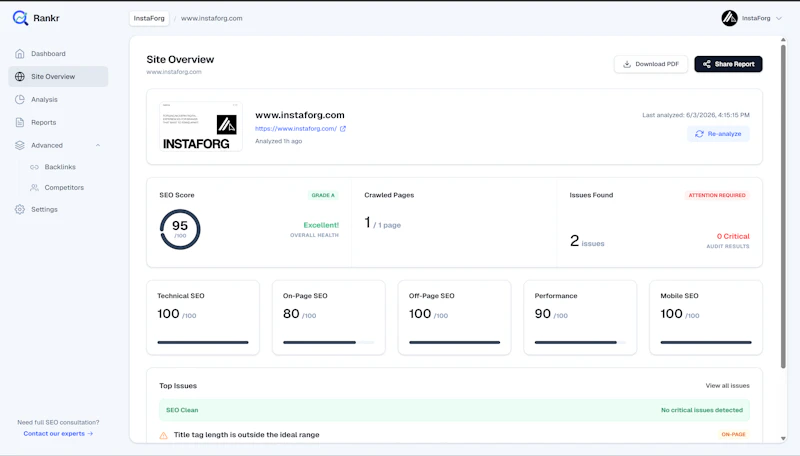
Task: Click the ATTENTION REQUIRED badge
Action: click(x=717, y=195)
